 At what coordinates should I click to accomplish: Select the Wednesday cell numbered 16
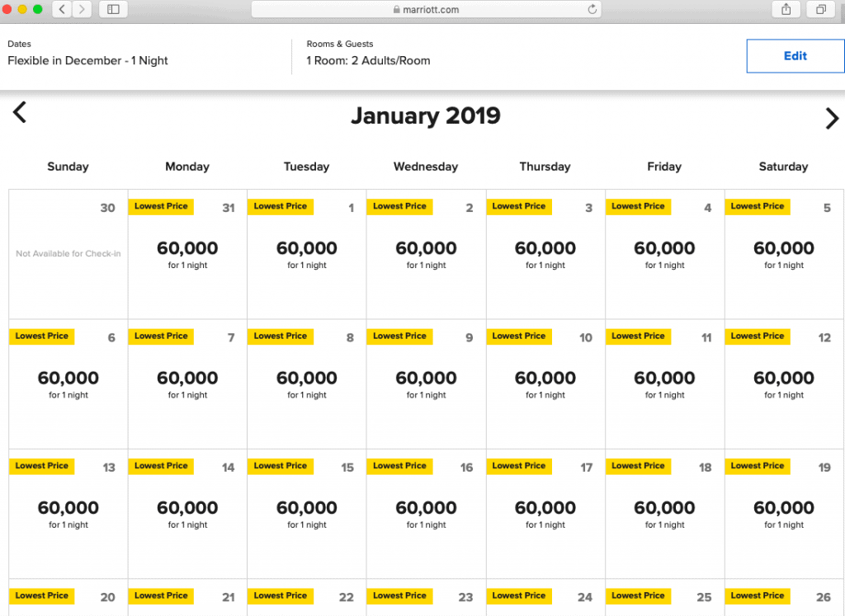pyautogui.click(x=426, y=514)
